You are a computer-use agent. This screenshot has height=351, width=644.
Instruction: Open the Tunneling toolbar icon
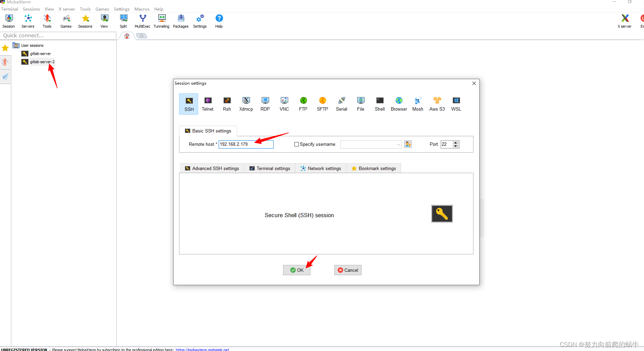point(162,21)
